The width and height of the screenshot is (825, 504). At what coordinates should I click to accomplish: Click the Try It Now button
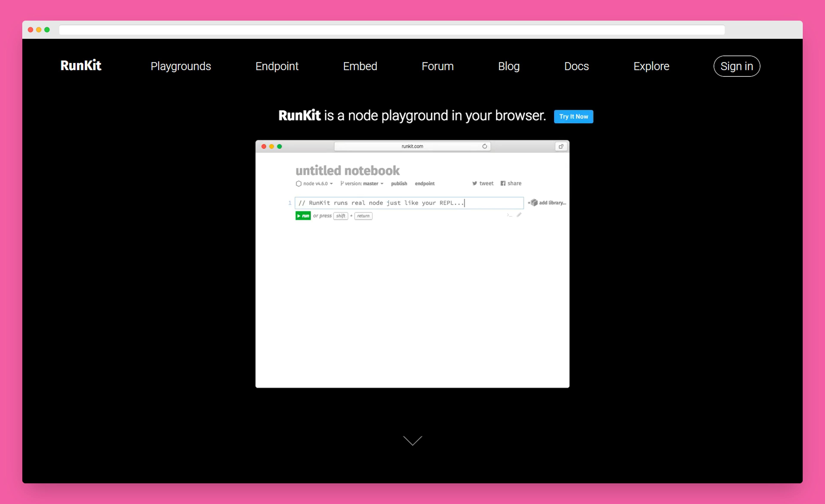coord(574,116)
